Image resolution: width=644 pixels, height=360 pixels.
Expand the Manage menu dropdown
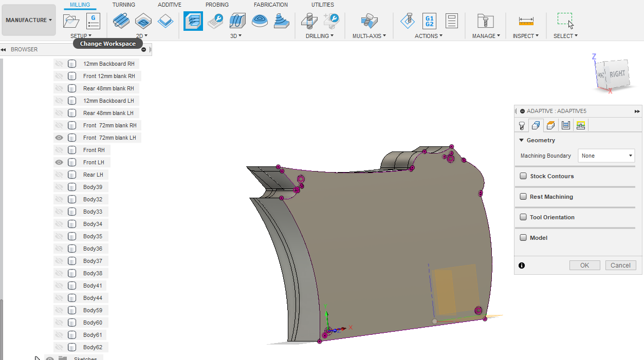click(486, 36)
